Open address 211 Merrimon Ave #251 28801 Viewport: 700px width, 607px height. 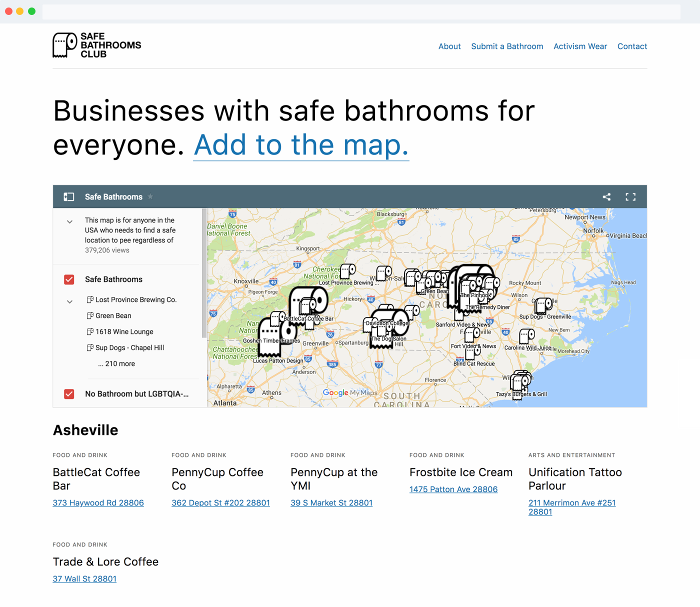pos(572,507)
